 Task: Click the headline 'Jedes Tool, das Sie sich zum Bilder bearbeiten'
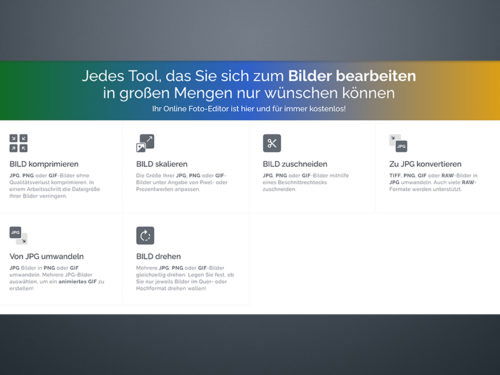pyautogui.click(x=249, y=76)
